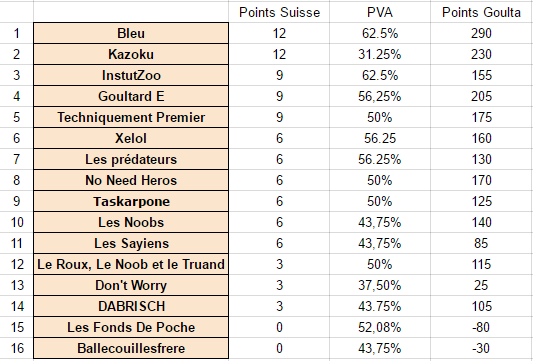Click the Techniquement Premier cell
Image resolution: width=533 pixels, height=361 pixels.
click(x=131, y=117)
